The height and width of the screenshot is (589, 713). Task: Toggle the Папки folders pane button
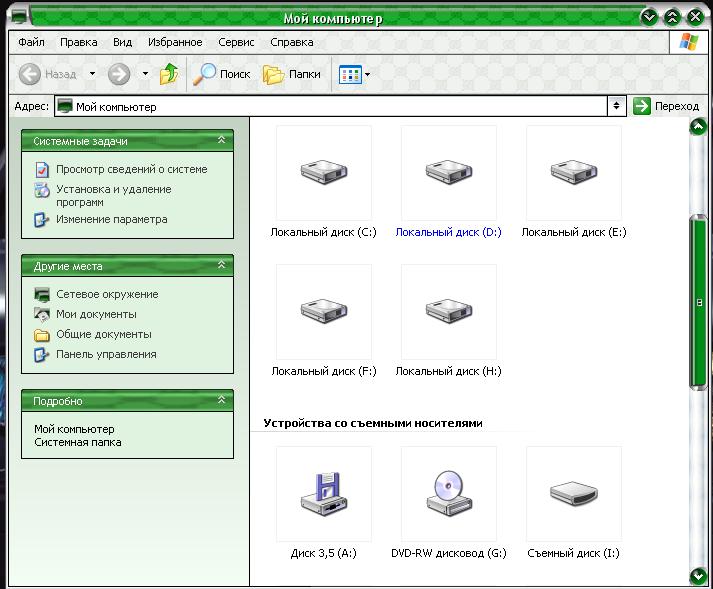[292, 74]
